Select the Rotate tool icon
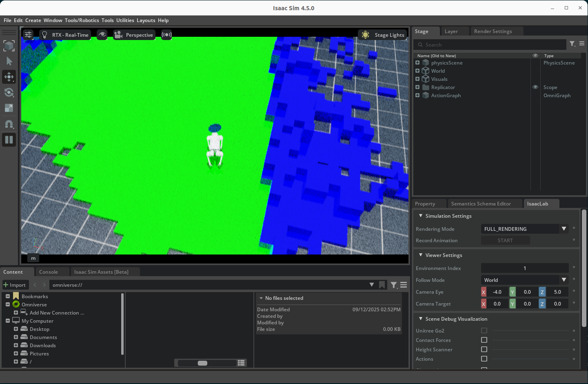588x384 pixels. 9,92
